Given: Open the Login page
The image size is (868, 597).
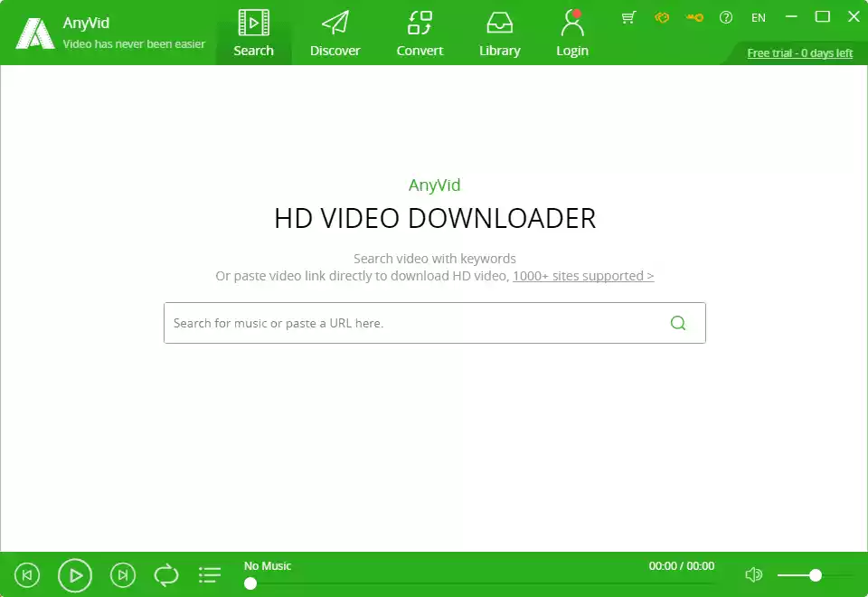Looking at the screenshot, I should point(571,33).
